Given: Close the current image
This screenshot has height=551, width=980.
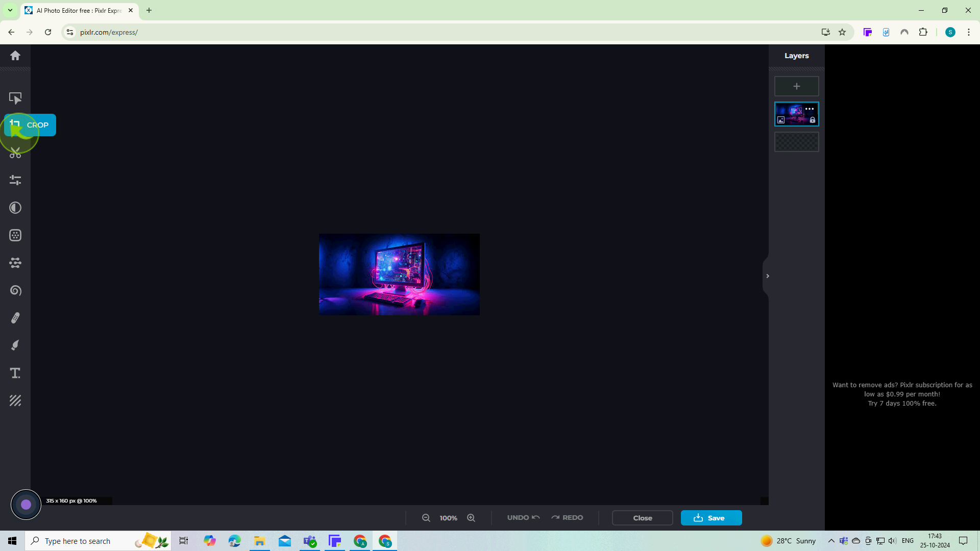Looking at the screenshot, I should [x=643, y=518].
